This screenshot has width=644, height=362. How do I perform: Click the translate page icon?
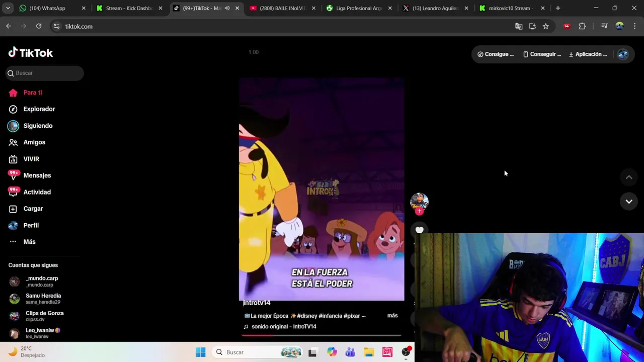[519, 26]
